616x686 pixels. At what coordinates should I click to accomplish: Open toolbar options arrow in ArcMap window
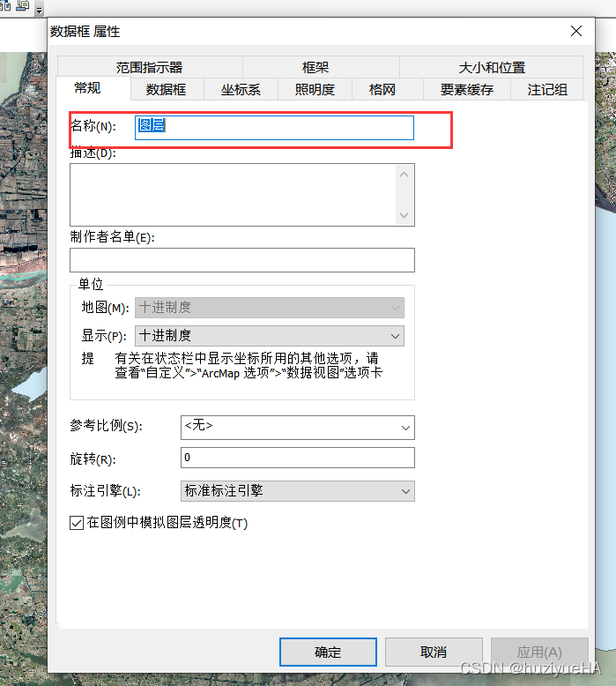40,10
